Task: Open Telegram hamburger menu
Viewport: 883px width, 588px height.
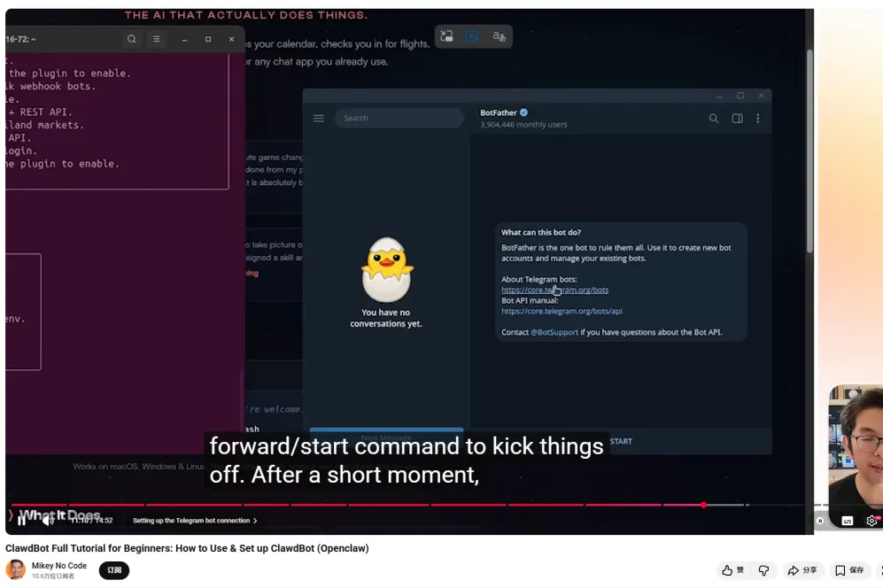Action: tap(319, 119)
